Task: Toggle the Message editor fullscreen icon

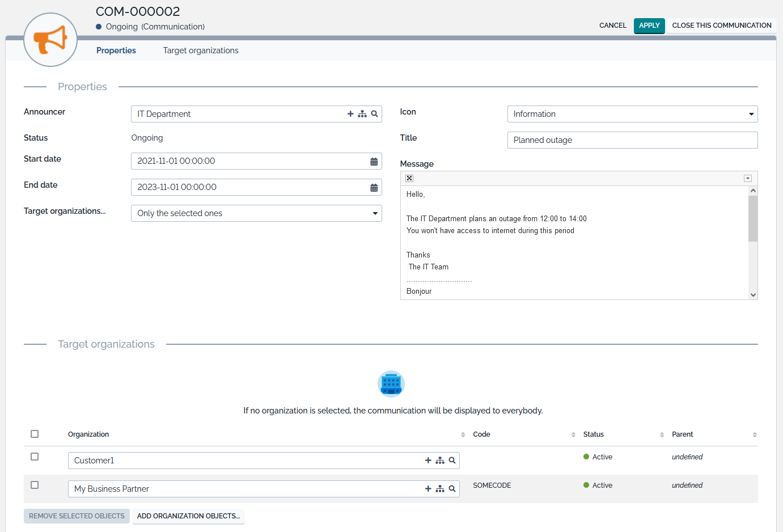Action: (409, 179)
